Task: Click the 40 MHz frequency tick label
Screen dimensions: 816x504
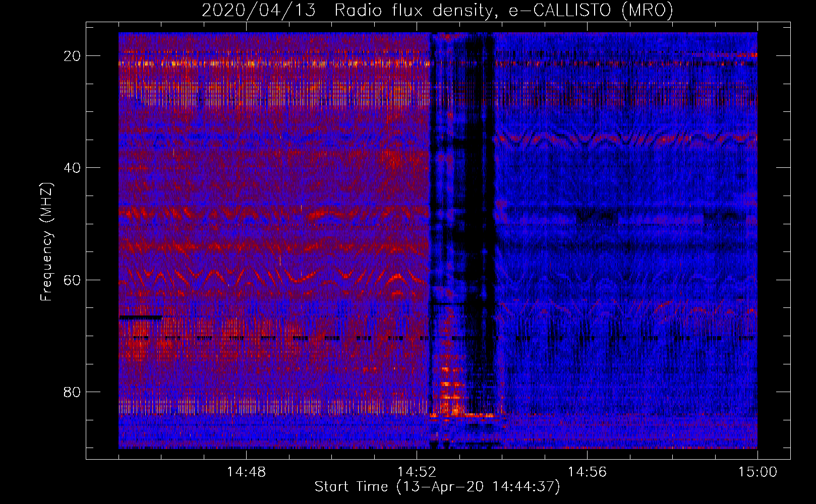Action: point(73,168)
